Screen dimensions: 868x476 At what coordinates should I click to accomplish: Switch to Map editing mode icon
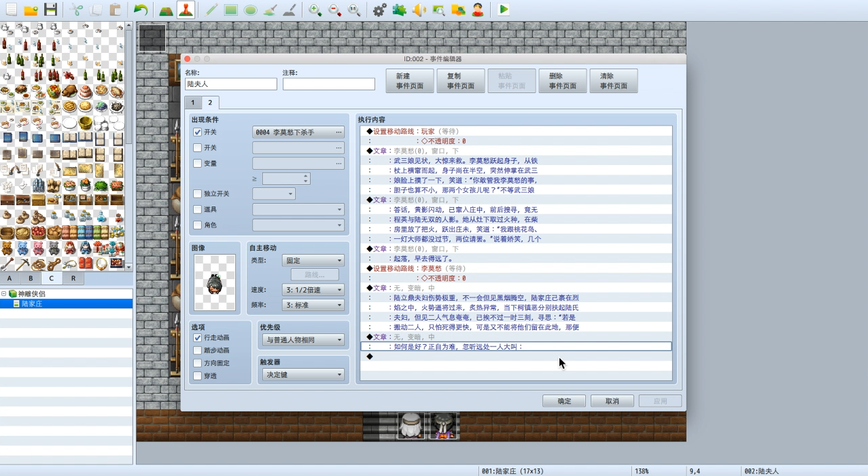pyautogui.click(x=166, y=10)
